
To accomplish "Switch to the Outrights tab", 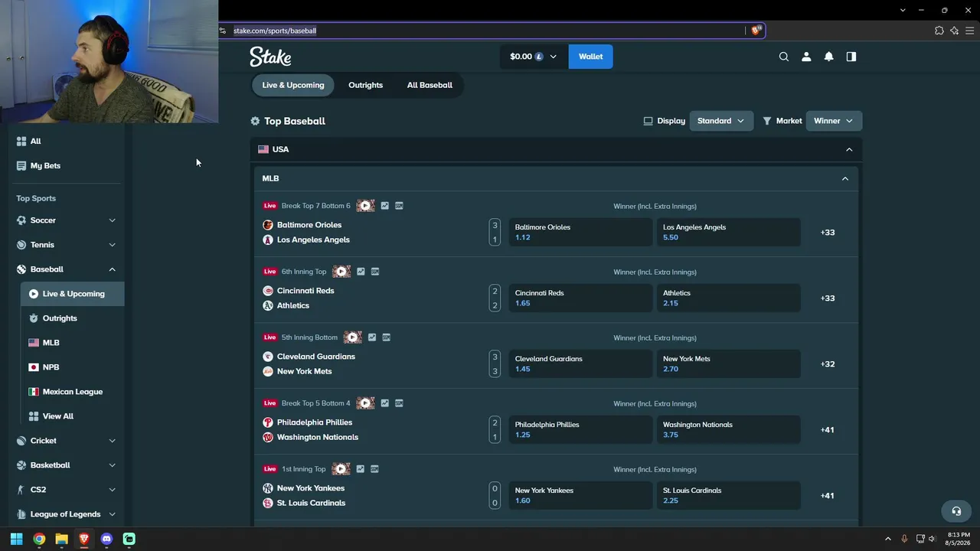I will click(x=365, y=85).
